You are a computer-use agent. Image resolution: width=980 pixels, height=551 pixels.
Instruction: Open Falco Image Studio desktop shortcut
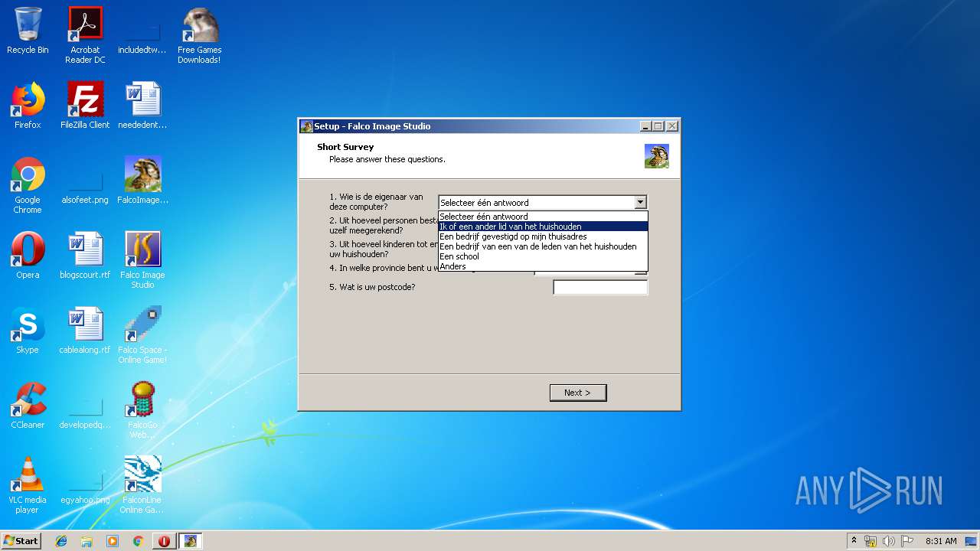[142, 260]
